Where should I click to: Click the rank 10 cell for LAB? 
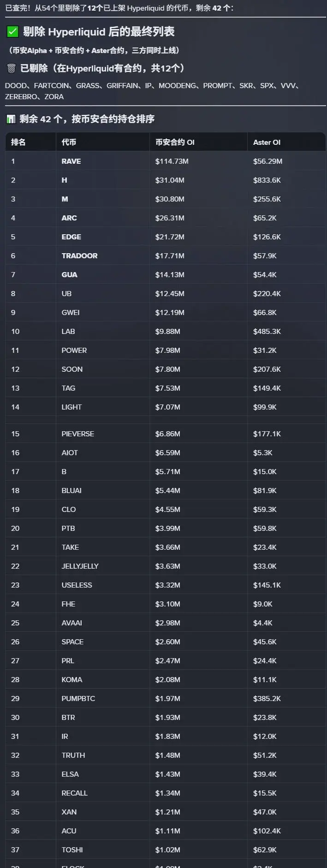(x=15, y=331)
